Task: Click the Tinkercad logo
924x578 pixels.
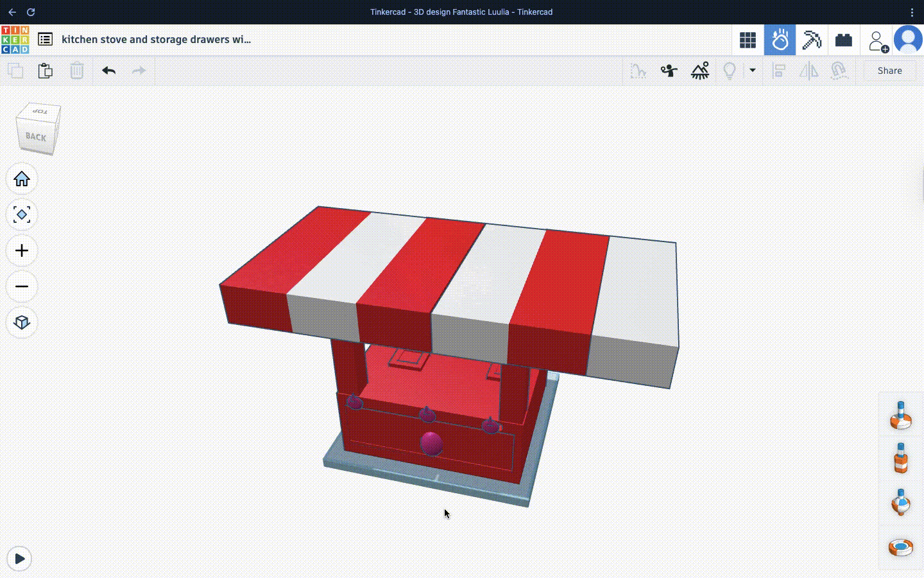Action: [x=15, y=40]
